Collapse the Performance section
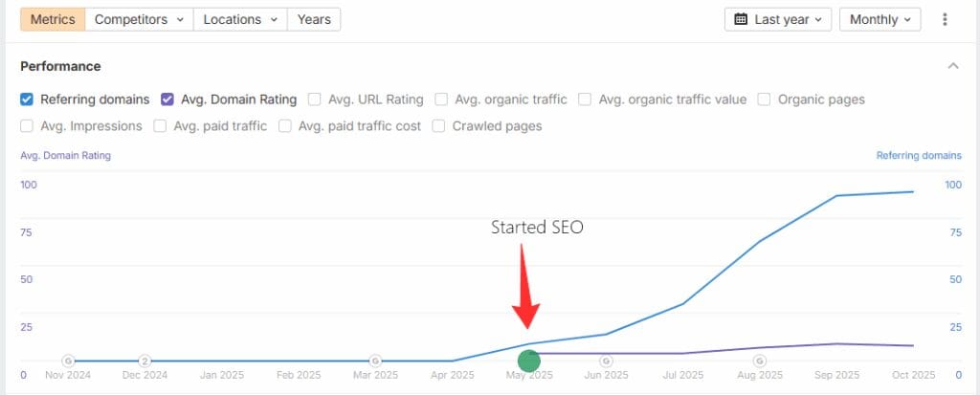This screenshot has height=395, width=980. point(952,66)
